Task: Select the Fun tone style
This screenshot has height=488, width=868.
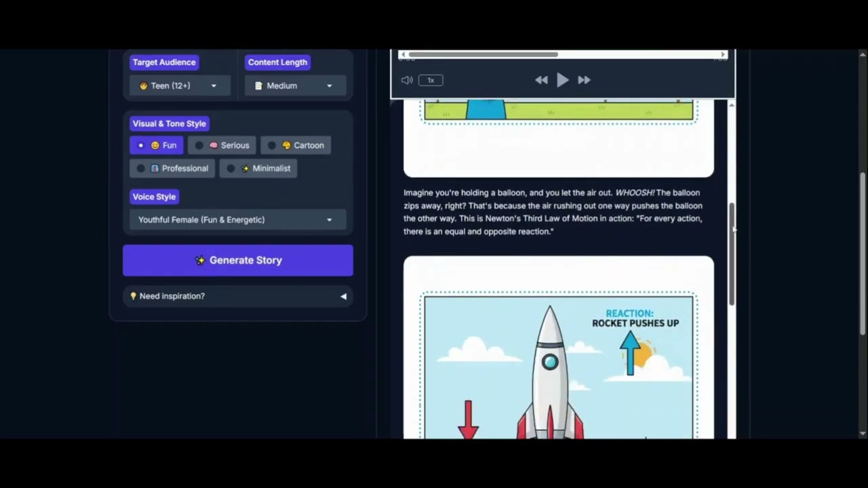Action: pyautogui.click(x=157, y=145)
